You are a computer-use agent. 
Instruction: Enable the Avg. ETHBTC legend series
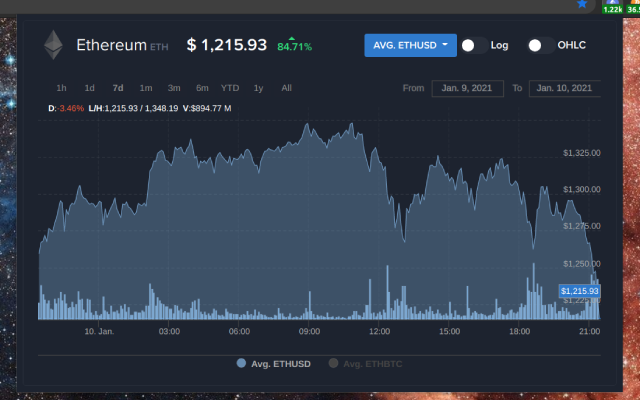pos(365,364)
